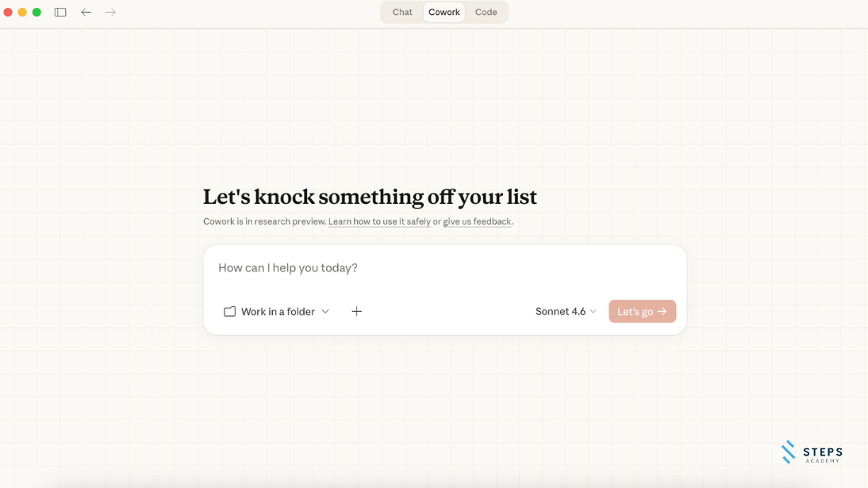Minimize the window with the yellow button

pos(22,13)
